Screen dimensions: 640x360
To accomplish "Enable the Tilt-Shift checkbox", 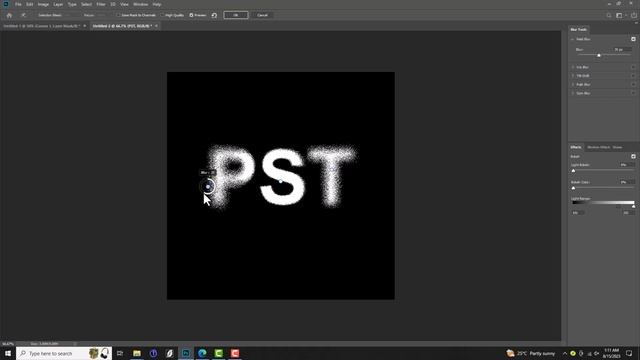I will tap(633, 76).
